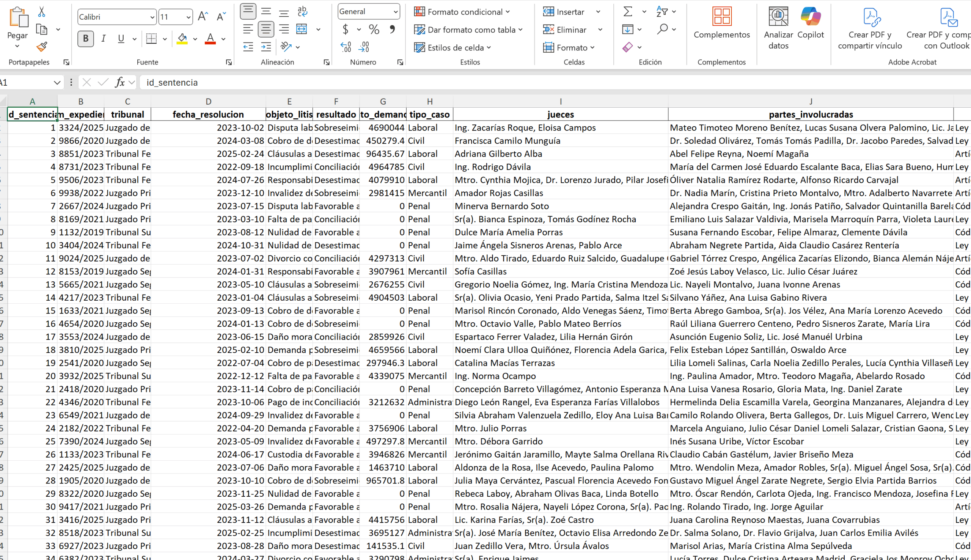Select the Format Painter brush icon
The width and height of the screenshot is (971, 560).
point(42,47)
